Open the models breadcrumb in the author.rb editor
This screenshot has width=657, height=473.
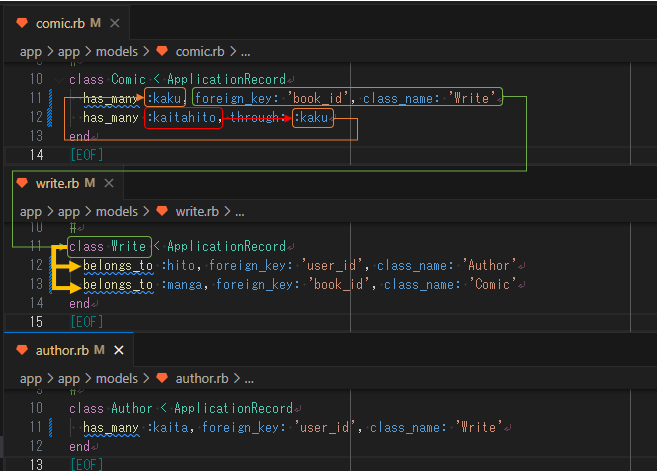coord(117,379)
